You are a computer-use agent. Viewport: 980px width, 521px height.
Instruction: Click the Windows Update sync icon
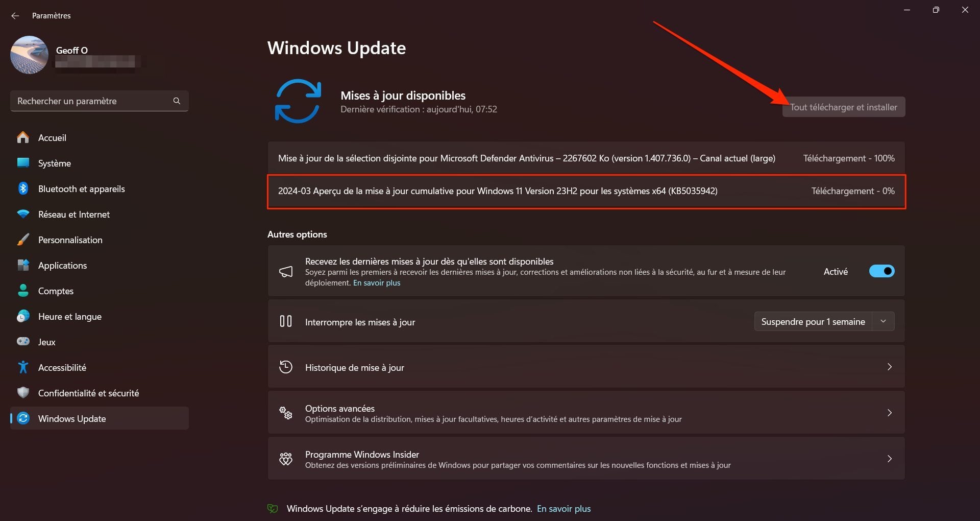click(298, 101)
